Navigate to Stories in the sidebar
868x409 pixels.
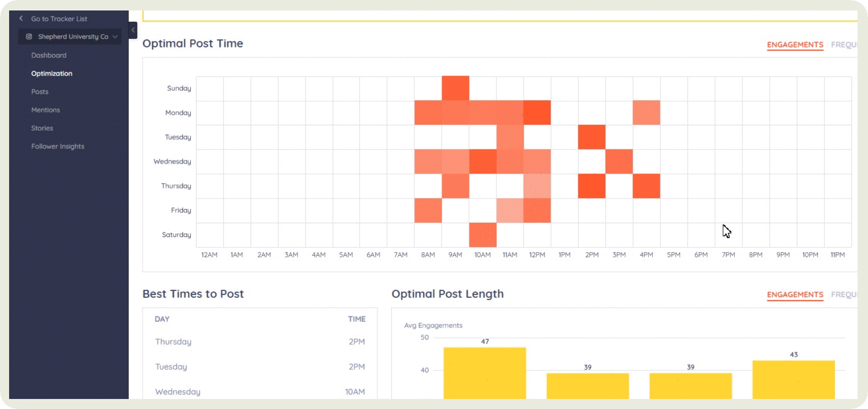point(42,128)
